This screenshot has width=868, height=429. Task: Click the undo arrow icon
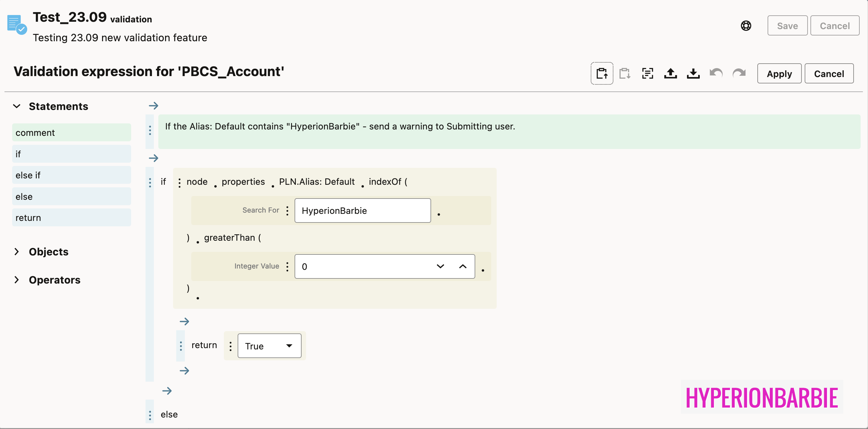pyautogui.click(x=716, y=74)
